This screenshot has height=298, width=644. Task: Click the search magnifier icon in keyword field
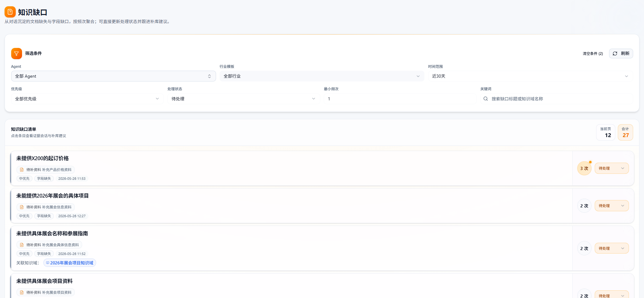tap(486, 99)
